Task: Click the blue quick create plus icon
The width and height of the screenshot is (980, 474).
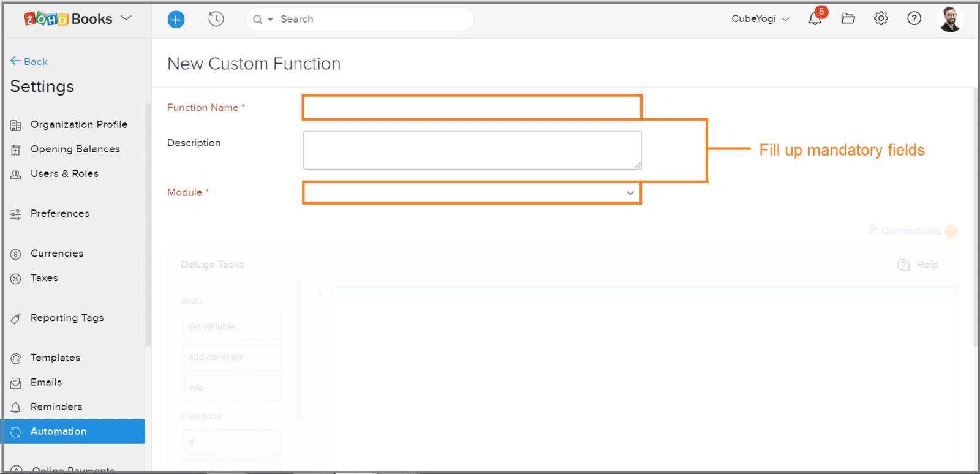Action: (176, 20)
